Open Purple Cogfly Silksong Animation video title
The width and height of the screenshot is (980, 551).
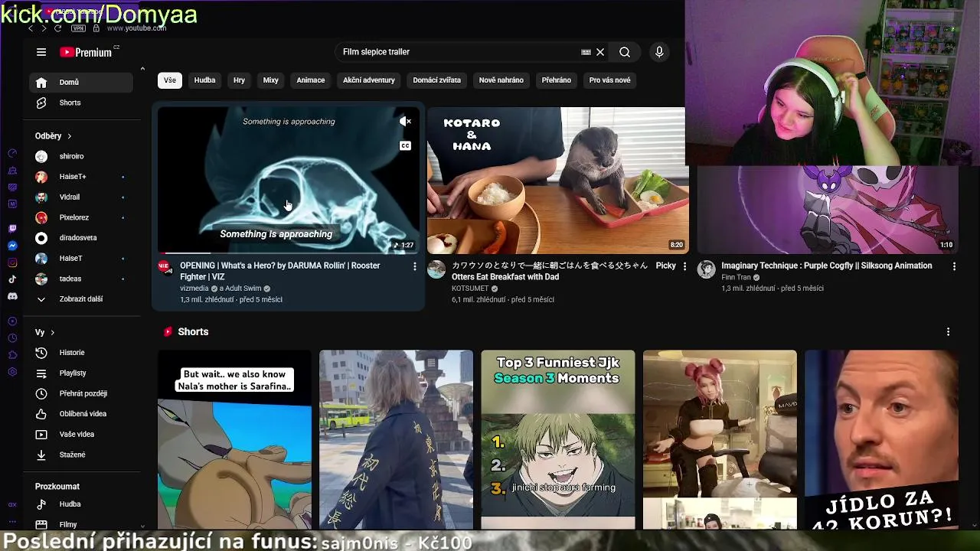(x=827, y=266)
